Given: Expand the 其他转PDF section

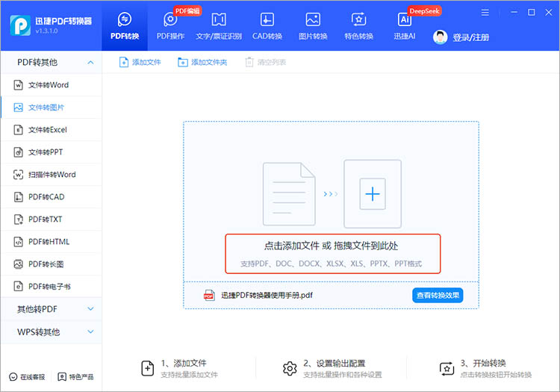Looking at the screenshot, I should point(51,309).
